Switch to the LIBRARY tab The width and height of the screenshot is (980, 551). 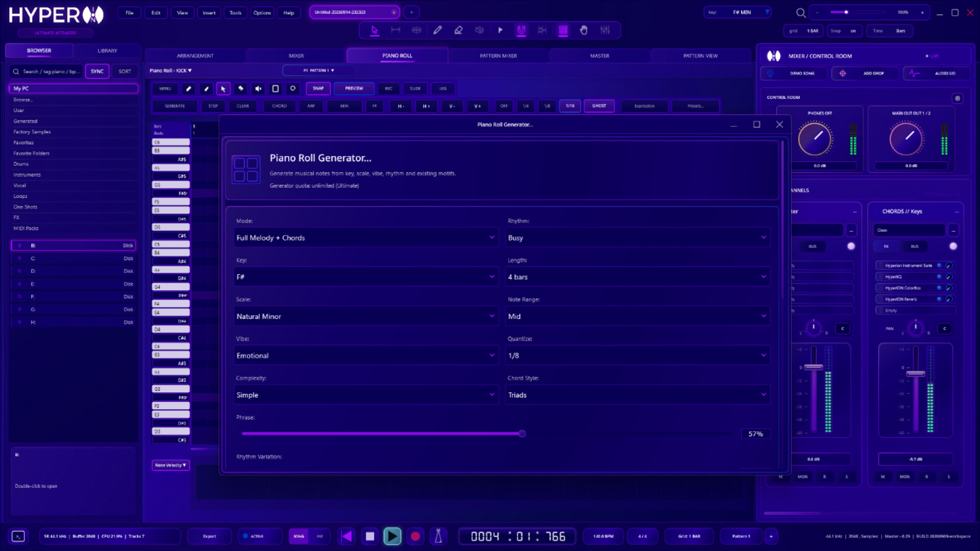pos(107,51)
